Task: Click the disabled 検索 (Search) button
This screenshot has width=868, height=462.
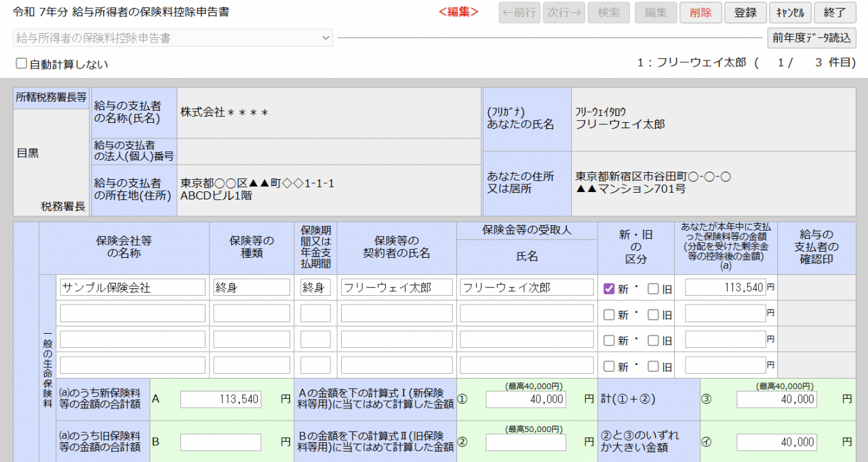Action: (608, 12)
